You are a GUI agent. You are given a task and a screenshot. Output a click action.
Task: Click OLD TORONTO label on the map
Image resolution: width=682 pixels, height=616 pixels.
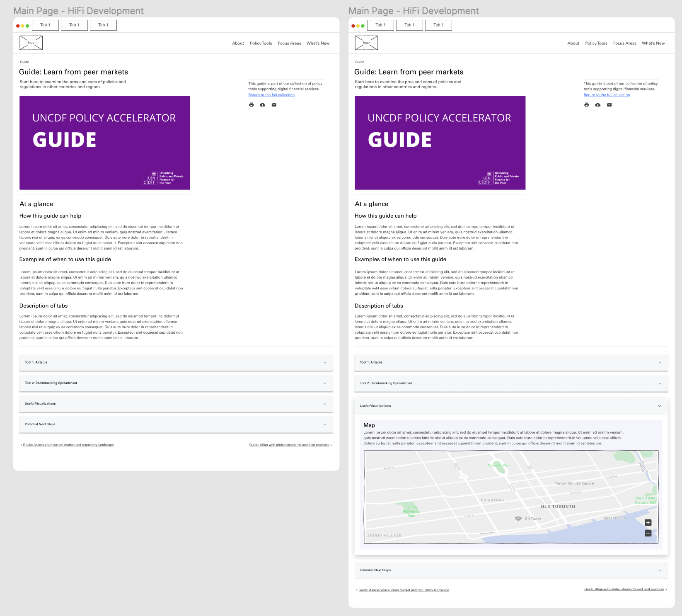coord(558,507)
